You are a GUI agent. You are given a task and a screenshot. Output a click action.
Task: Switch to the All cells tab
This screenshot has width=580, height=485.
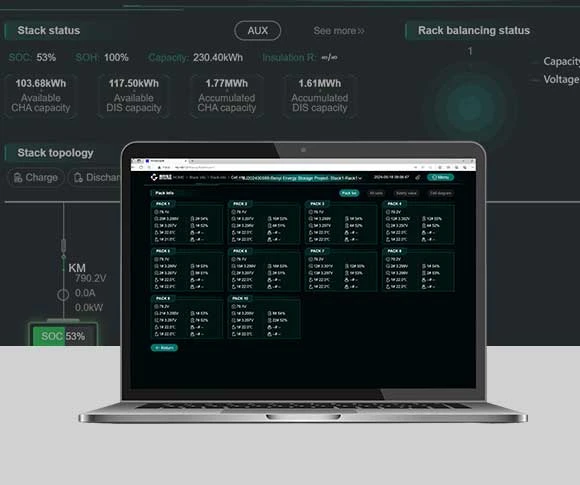coord(376,193)
